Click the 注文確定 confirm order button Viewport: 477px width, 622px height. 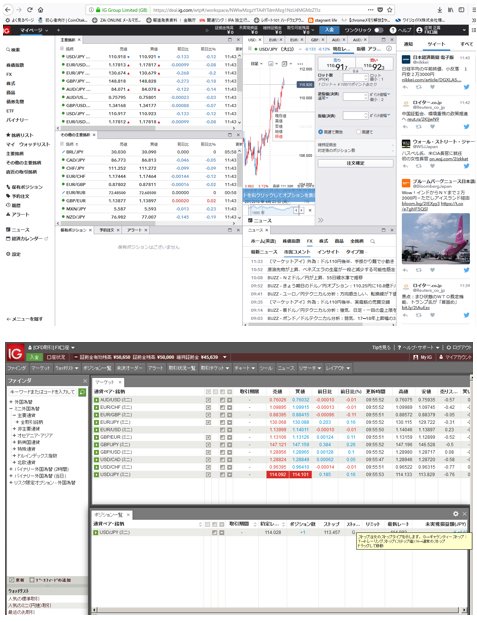click(356, 163)
